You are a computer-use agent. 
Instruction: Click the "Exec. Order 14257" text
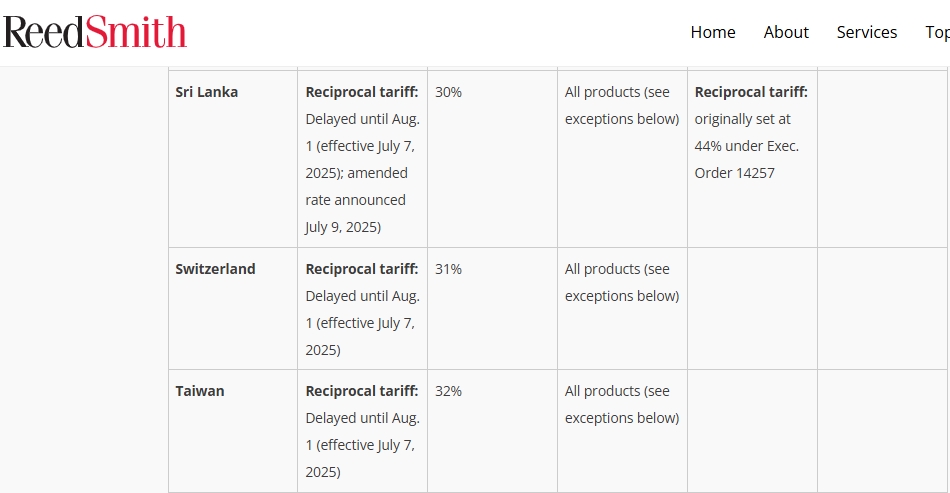pos(747,160)
